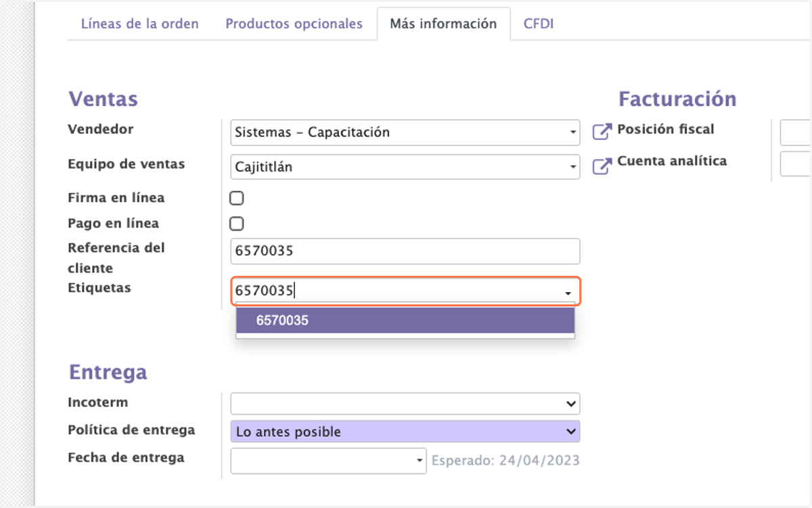The height and width of the screenshot is (508, 812).
Task: Click the Cuenta analítica input box
Action: tap(796, 164)
